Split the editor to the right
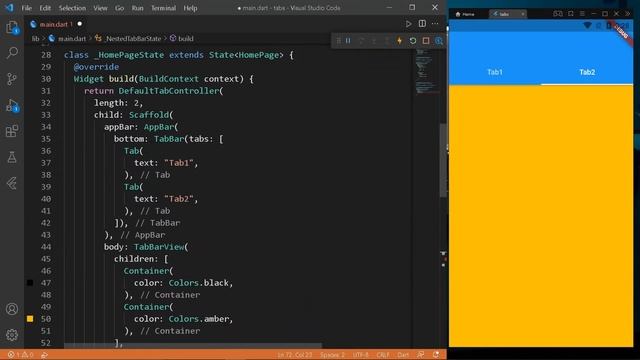This screenshot has height=360, width=640. coord(422,24)
